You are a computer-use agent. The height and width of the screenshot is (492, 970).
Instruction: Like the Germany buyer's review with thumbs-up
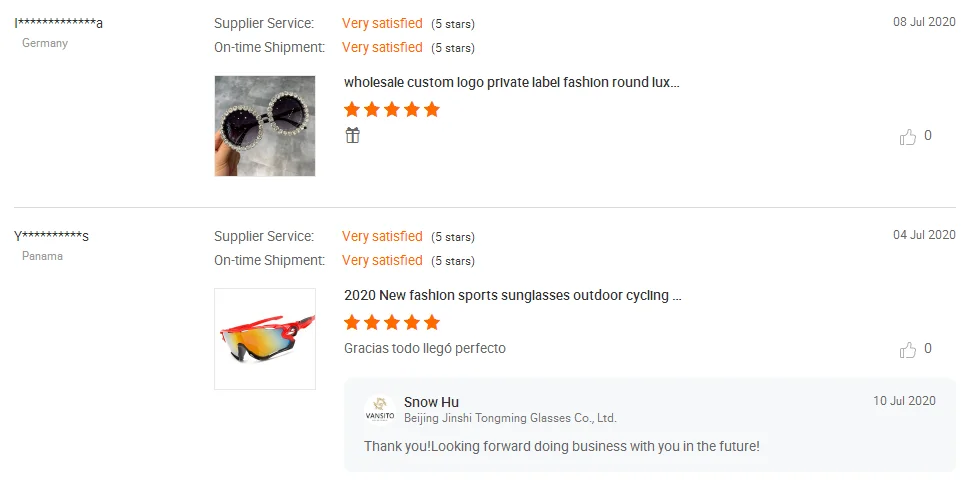coord(908,137)
